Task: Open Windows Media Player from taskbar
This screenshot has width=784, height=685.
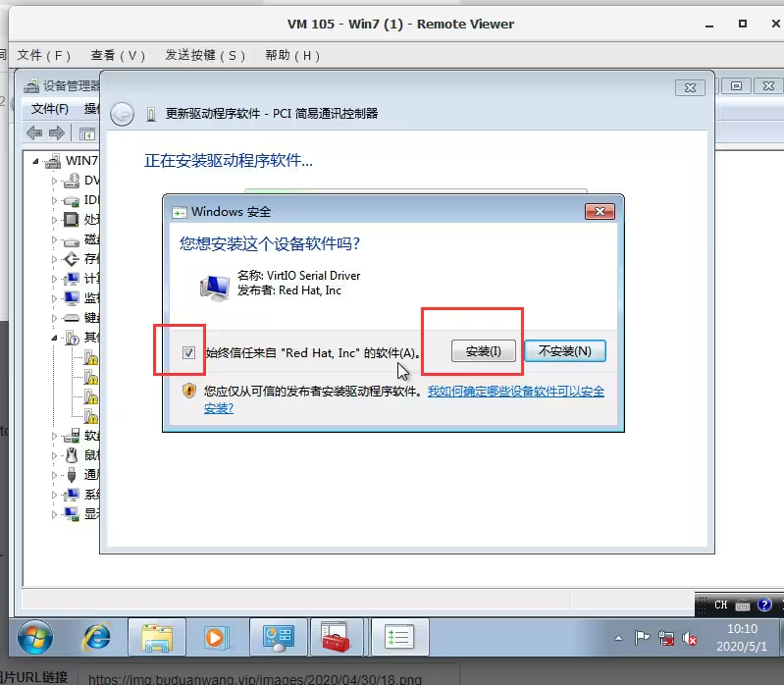Action: click(x=217, y=637)
